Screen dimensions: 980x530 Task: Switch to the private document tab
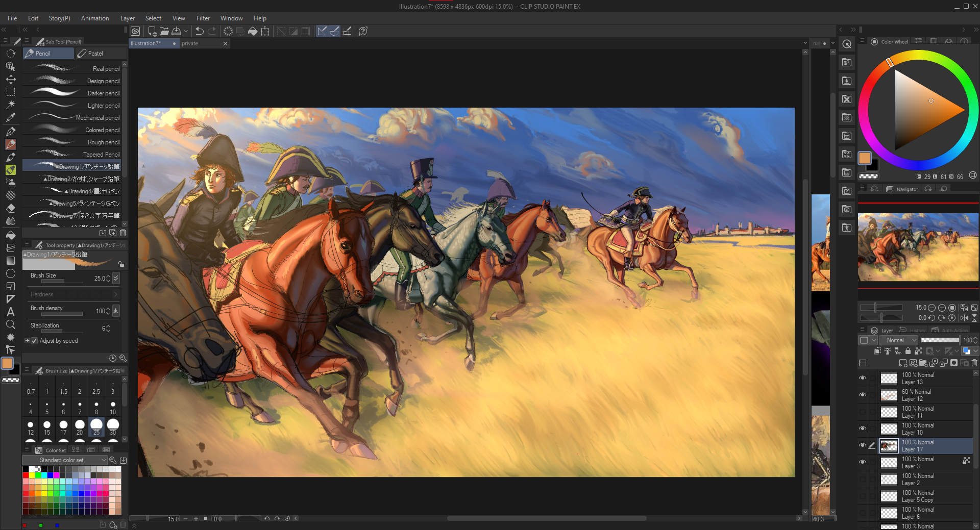tap(190, 43)
